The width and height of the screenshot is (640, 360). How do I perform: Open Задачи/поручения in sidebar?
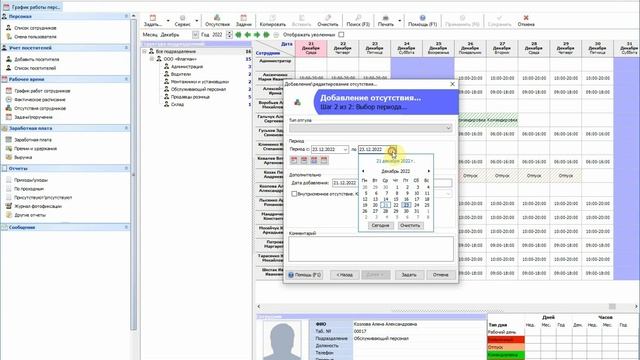pos(29,117)
